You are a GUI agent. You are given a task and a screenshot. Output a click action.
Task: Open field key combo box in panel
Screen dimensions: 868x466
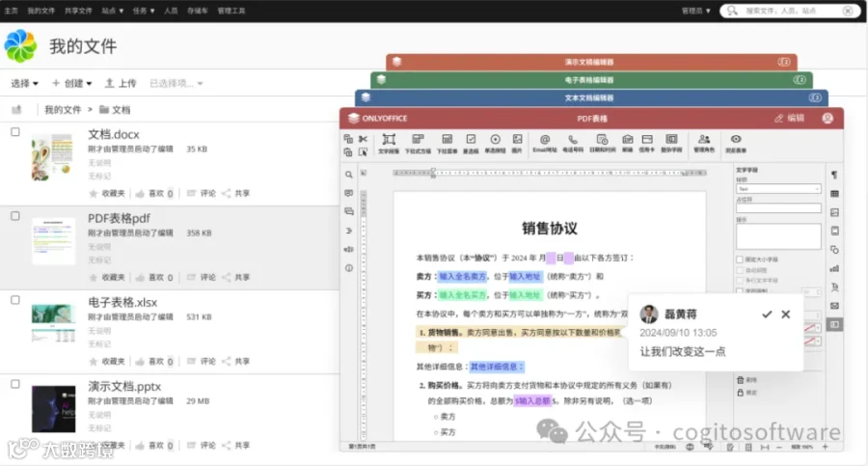click(x=778, y=189)
